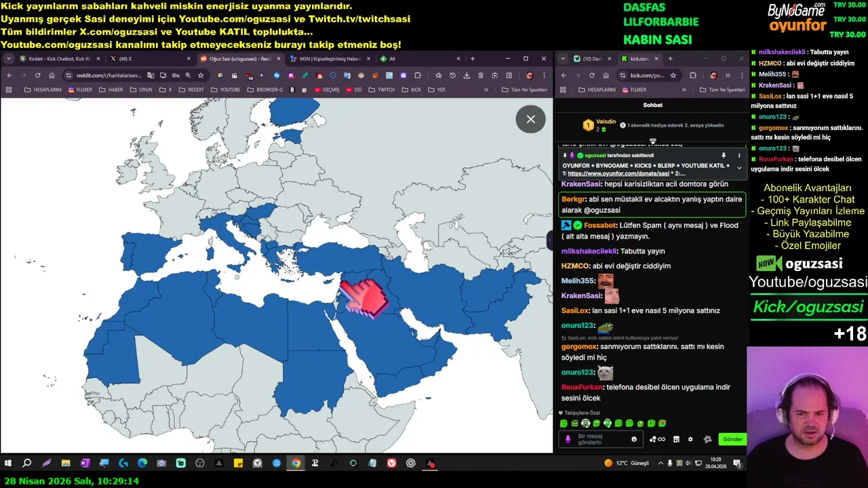The width and height of the screenshot is (868, 488).
Task: Click Valodin on the gift leaderboard
Action: (606, 122)
